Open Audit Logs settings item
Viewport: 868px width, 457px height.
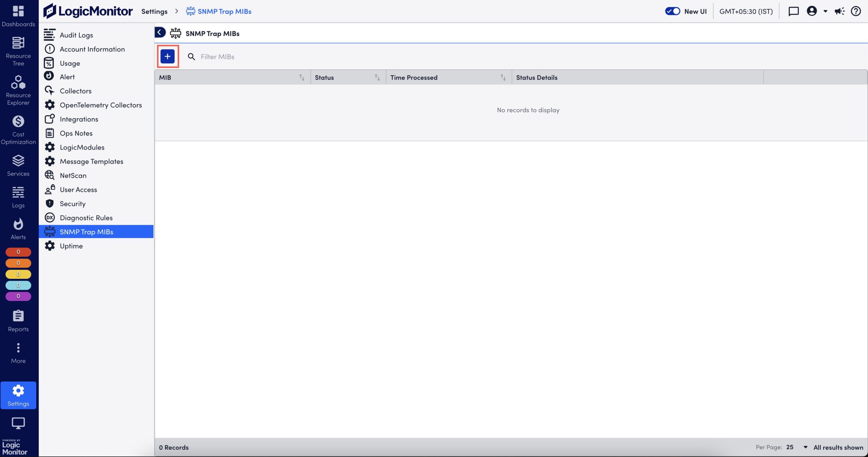tap(96, 35)
